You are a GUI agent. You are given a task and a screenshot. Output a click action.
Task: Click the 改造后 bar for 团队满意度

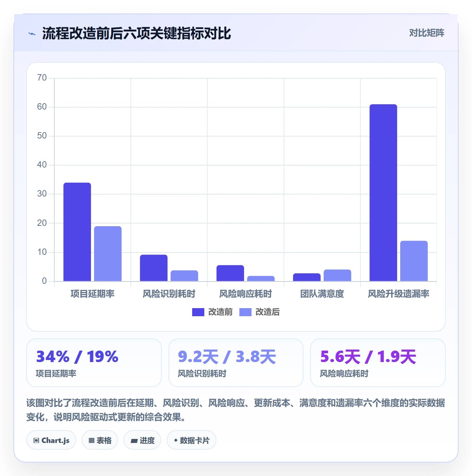click(337, 275)
